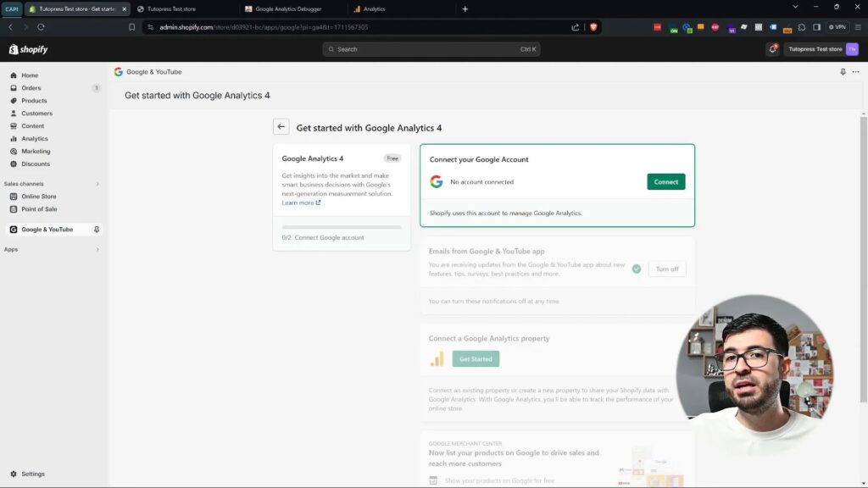
Task: Click Turn off email notifications button
Action: click(667, 269)
